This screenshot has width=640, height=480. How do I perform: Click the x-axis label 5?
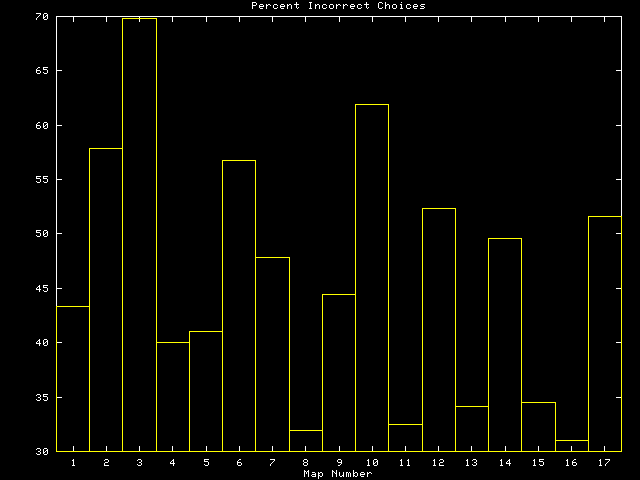206,462
